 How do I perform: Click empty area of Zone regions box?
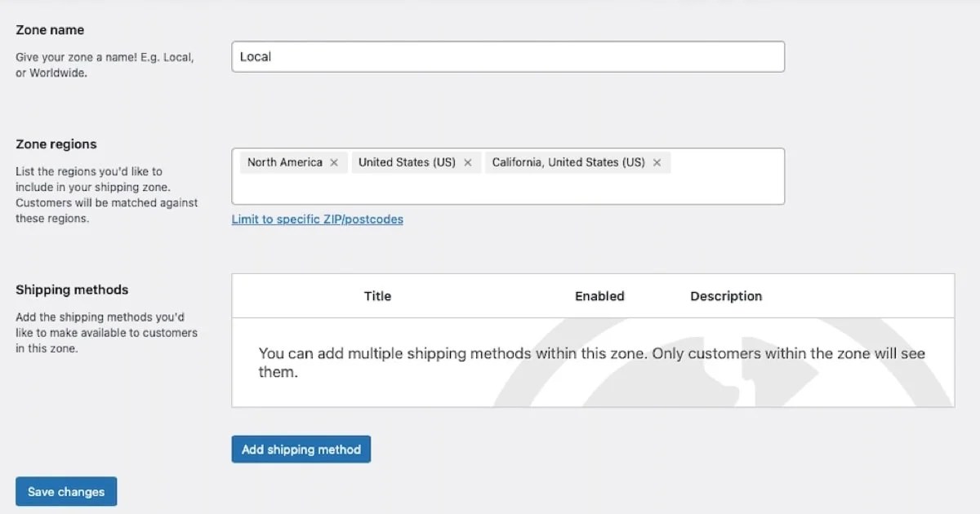(507, 189)
